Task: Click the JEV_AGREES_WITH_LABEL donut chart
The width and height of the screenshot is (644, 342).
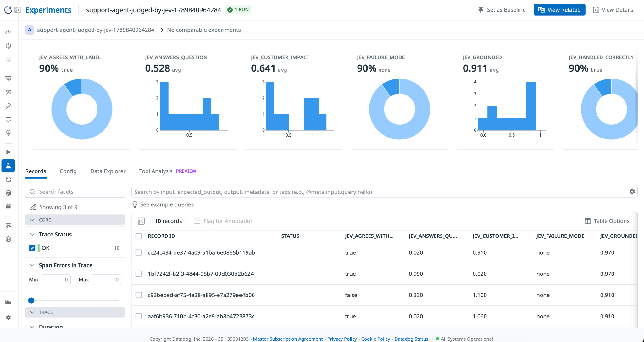Action: pos(82,109)
